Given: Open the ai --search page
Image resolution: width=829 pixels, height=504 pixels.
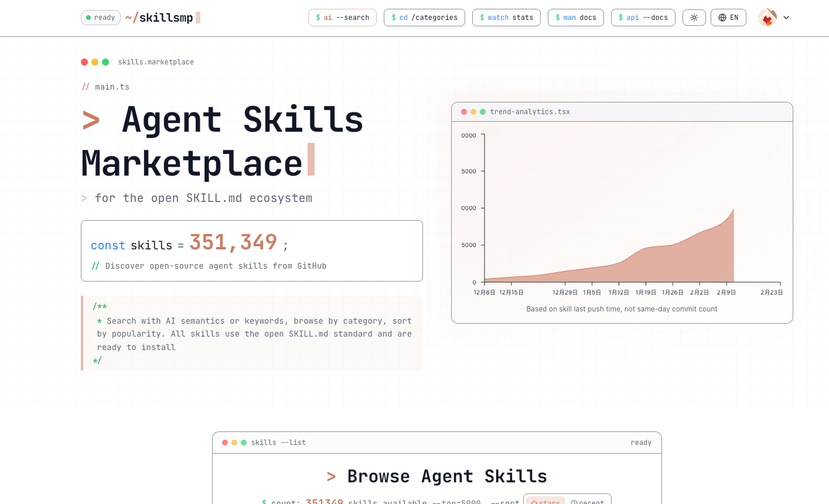Looking at the screenshot, I should click(x=342, y=18).
